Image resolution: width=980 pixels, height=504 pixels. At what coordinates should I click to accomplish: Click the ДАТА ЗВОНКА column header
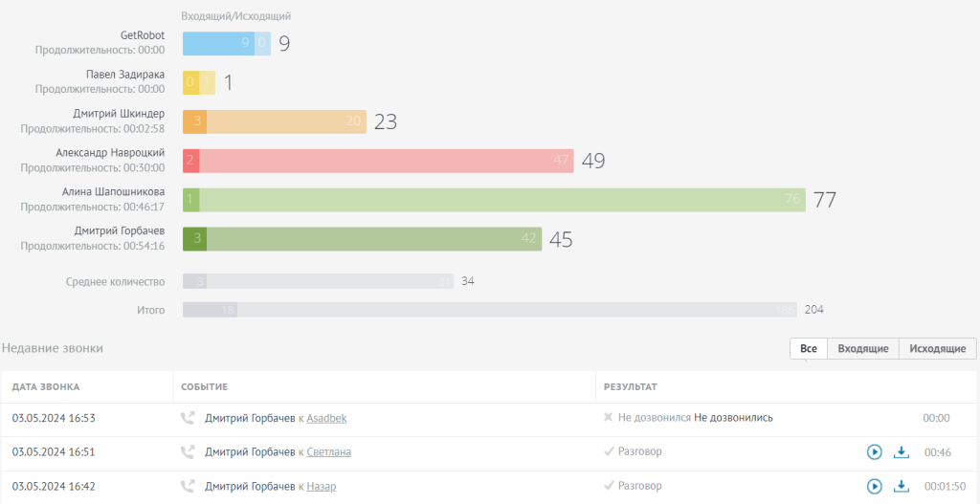coord(46,387)
